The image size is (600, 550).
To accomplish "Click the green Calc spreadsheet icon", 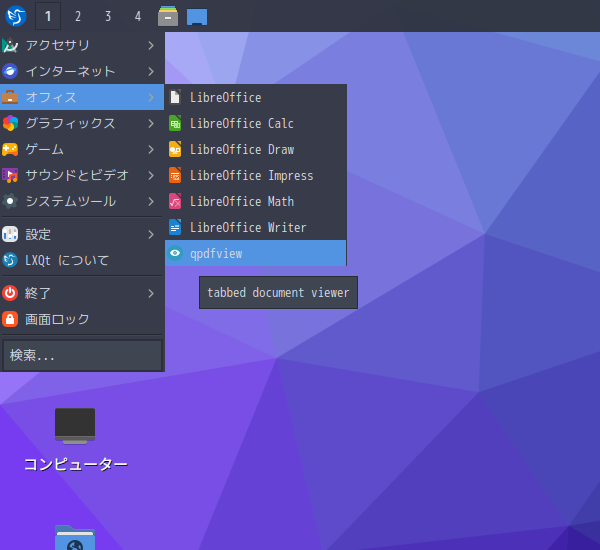I will click(175, 123).
